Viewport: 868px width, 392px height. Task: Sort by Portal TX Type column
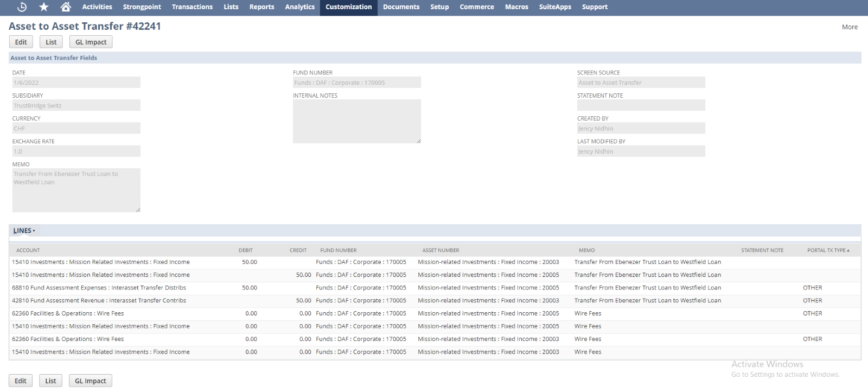pyautogui.click(x=827, y=250)
